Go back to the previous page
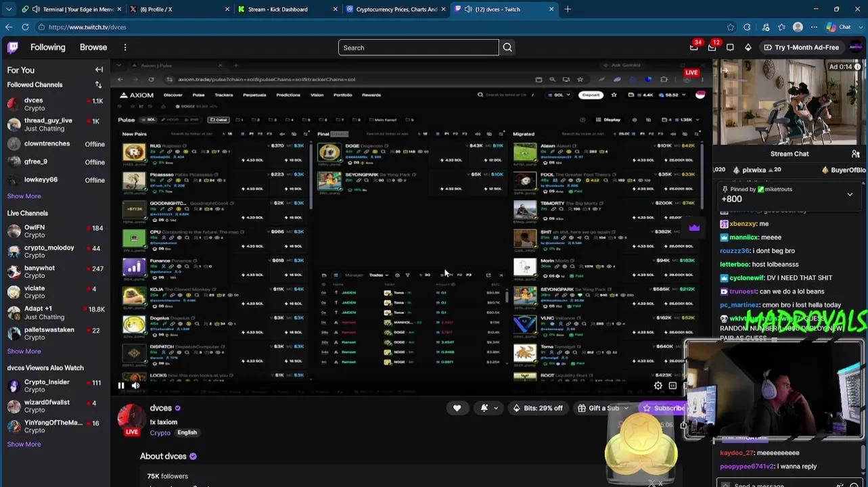Screen dimensions: 868x487 9,27
